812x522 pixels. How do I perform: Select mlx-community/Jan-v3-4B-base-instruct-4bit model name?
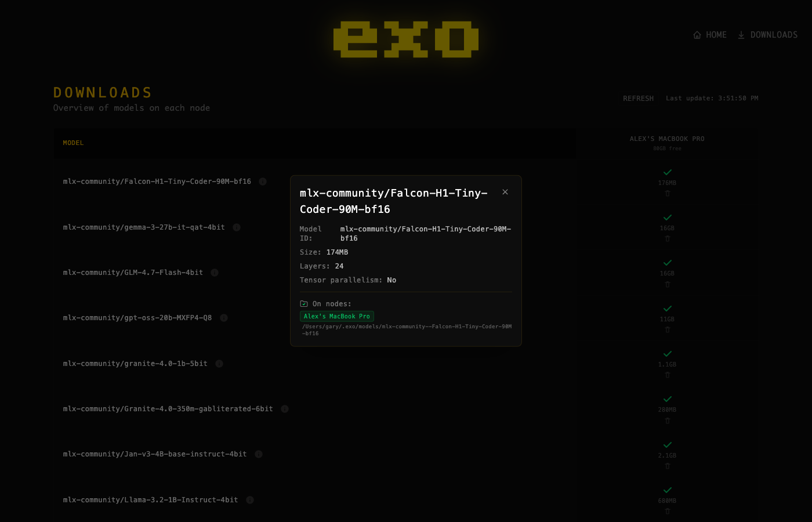point(155,454)
